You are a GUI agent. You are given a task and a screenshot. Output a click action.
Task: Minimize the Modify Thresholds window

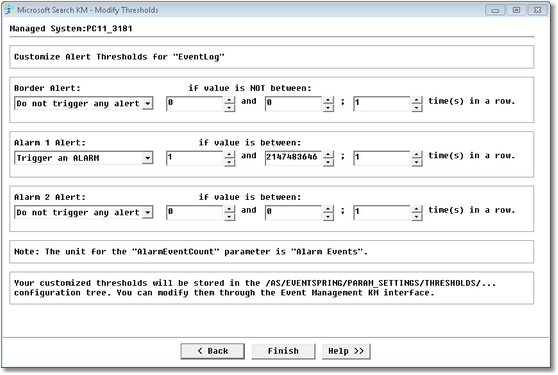coord(495,10)
